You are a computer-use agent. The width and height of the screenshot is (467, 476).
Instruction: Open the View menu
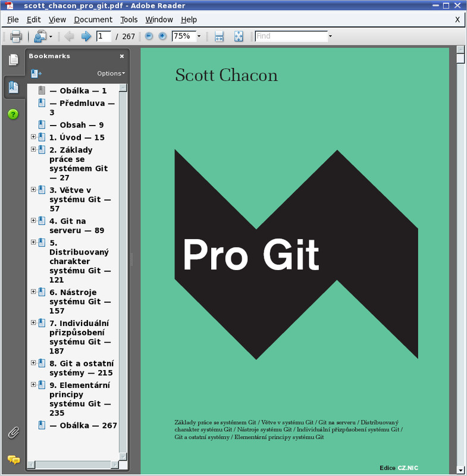(x=57, y=20)
